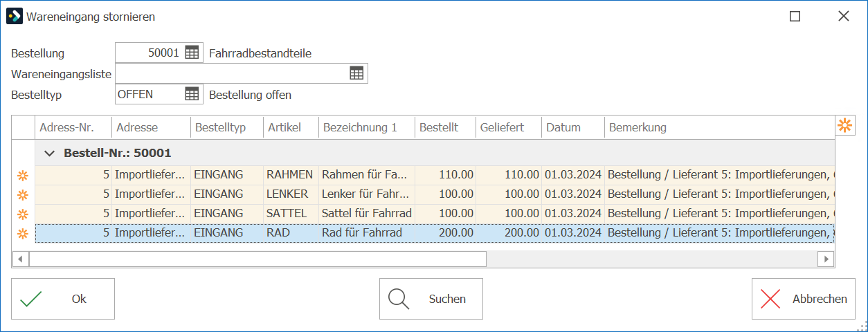Click the Datum cell in the RAD row
The image size is (868, 332).
[x=573, y=233]
